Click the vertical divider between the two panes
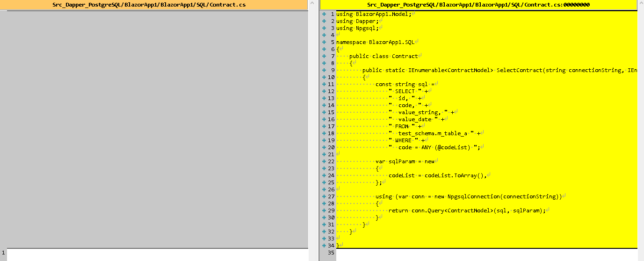The image size is (644, 261). (x=314, y=131)
